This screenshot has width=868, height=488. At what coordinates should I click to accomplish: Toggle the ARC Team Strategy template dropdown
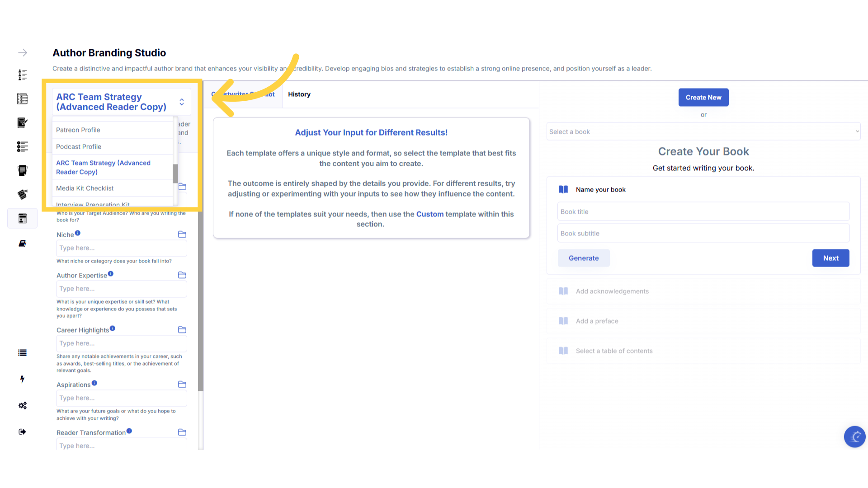[x=181, y=102]
